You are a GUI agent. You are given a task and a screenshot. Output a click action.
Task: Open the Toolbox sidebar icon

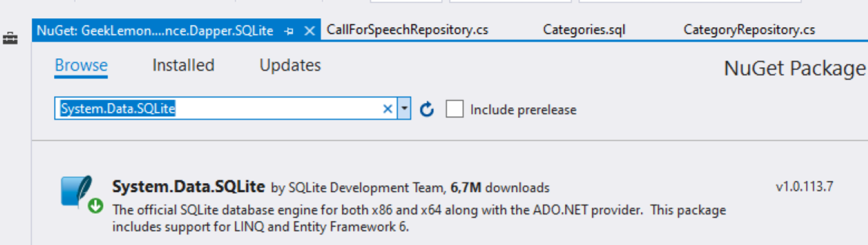point(10,38)
